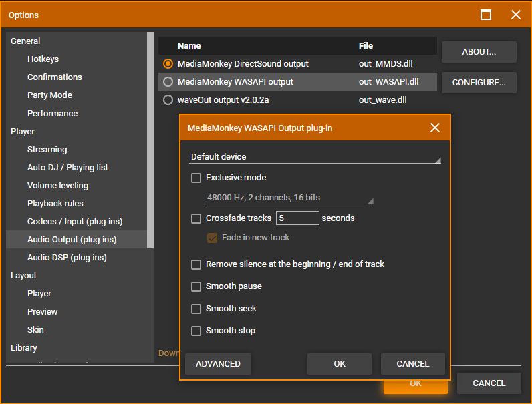Click the options tree vertical scrollbar
Screen dimensions: 532x404
click(x=150, y=140)
